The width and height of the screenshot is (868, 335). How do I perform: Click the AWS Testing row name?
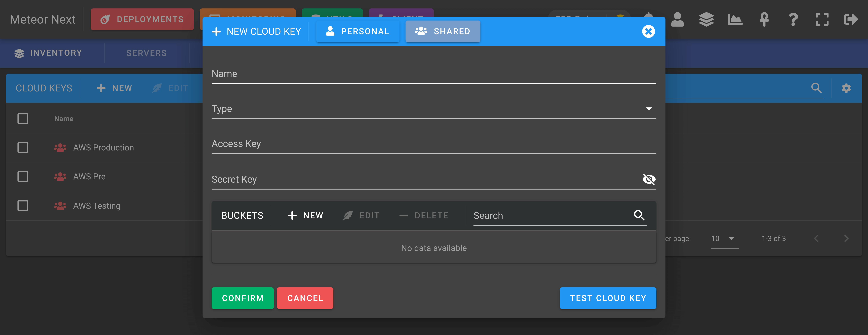97,206
